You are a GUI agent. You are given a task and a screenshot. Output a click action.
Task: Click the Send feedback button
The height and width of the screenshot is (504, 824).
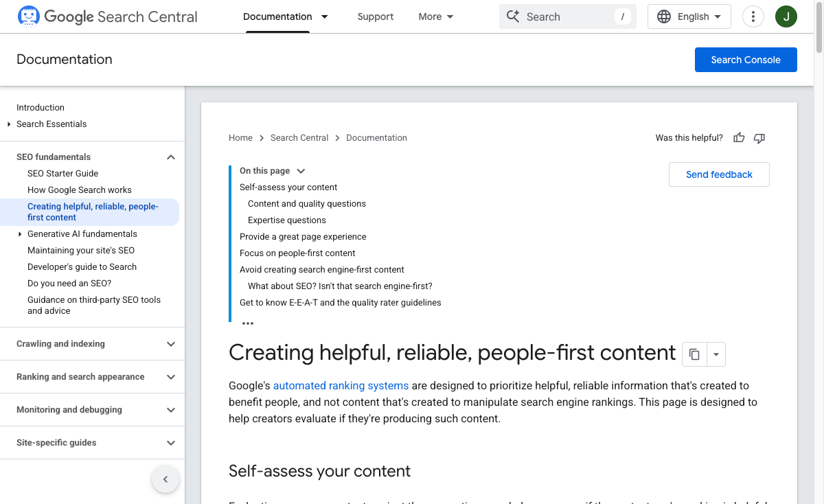pyautogui.click(x=719, y=174)
